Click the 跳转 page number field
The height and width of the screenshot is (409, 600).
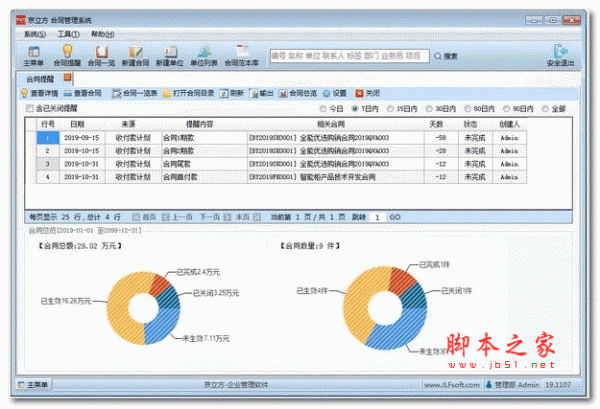[x=377, y=217]
